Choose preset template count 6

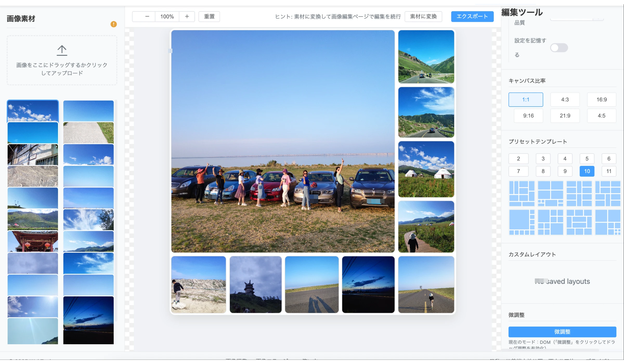pos(609,159)
